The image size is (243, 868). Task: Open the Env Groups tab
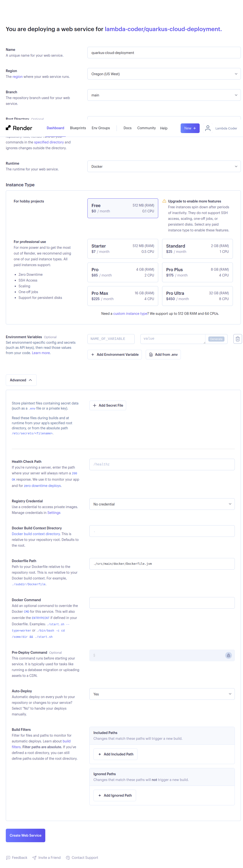click(x=101, y=128)
